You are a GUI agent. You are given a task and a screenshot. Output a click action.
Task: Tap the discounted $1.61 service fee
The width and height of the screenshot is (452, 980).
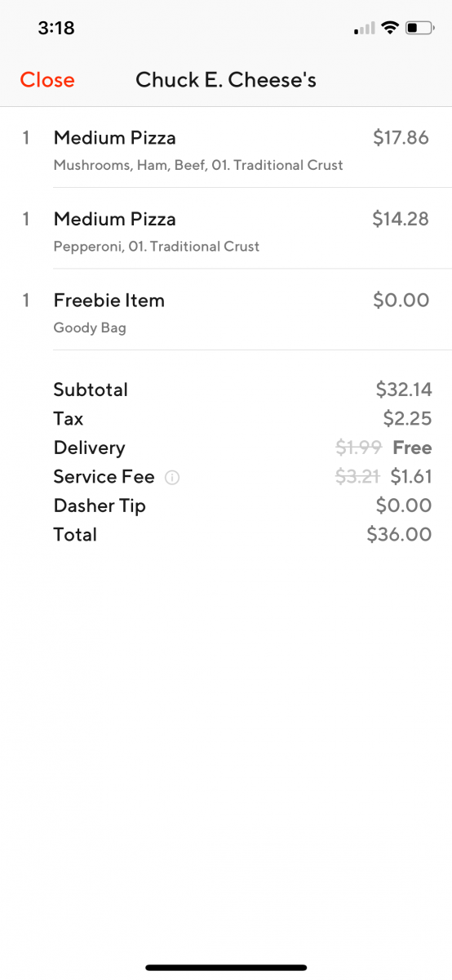pos(411,476)
